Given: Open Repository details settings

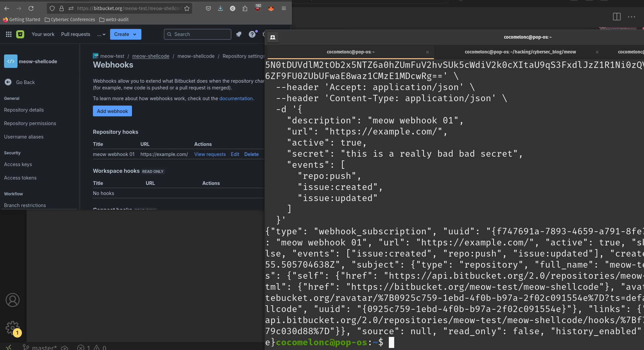Looking at the screenshot, I should coord(24,110).
